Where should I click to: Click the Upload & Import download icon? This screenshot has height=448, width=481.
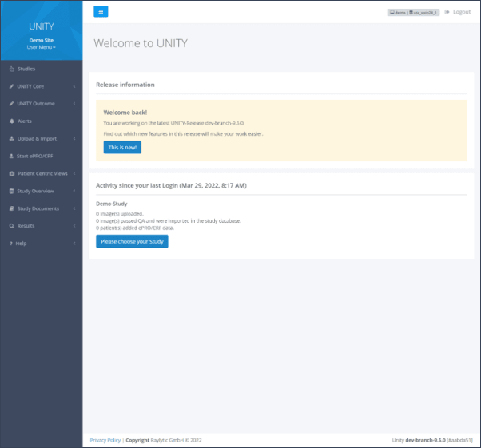click(10, 139)
